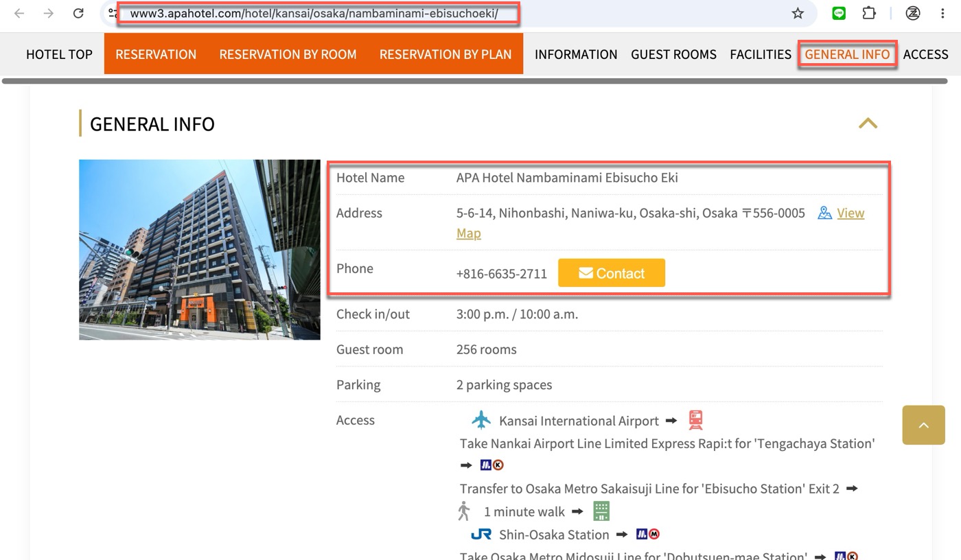Click the horizontal scrollbar under navigation
Screen dimensions: 961x560
coord(474,81)
